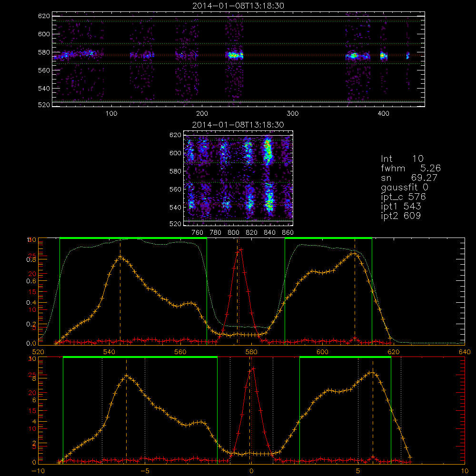Click the brightest lower column near x=840 in small image
476x476 pixels.
pos(269,198)
